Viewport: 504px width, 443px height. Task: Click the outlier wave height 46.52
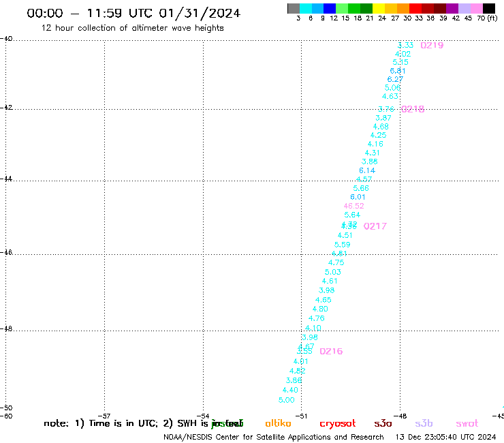click(x=353, y=206)
